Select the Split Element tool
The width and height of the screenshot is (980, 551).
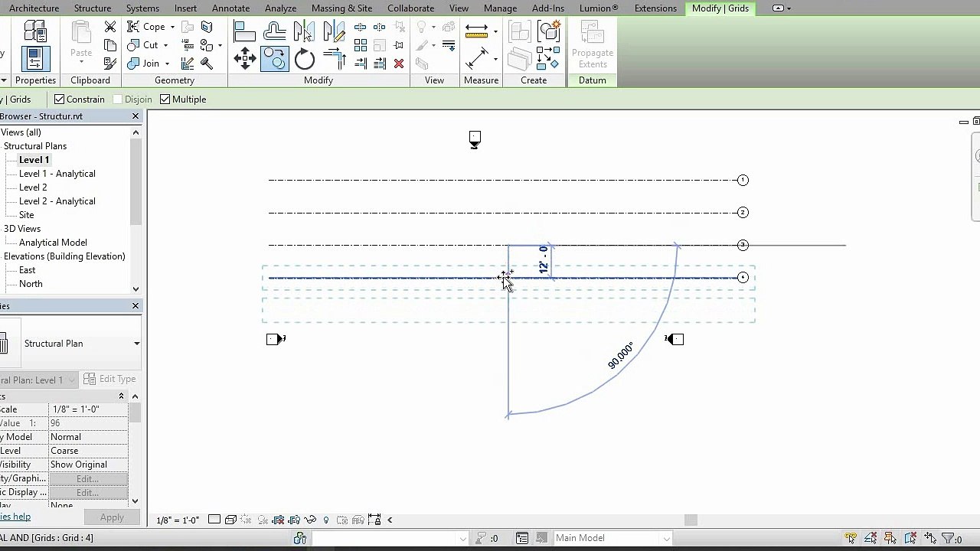(x=360, y=28)
